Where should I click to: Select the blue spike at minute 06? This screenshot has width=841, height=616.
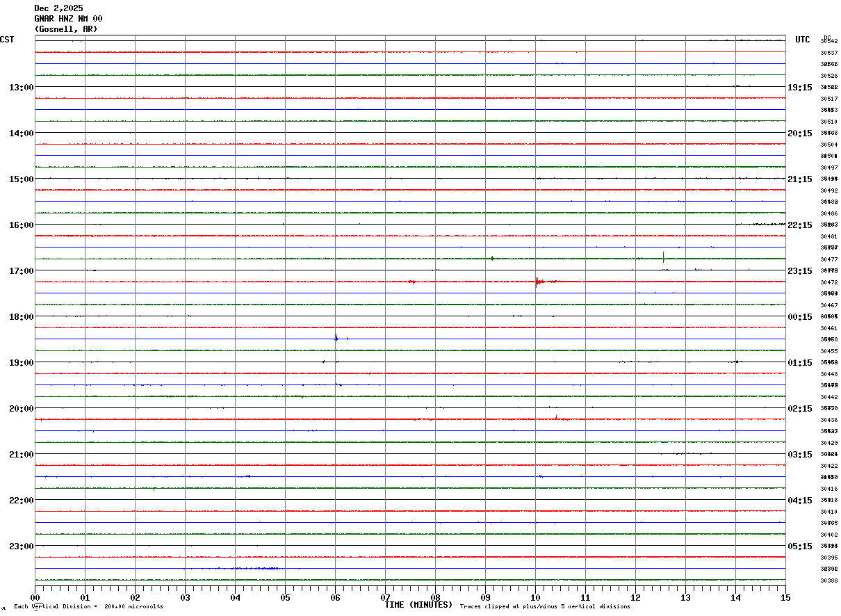(x=336, y=337)
